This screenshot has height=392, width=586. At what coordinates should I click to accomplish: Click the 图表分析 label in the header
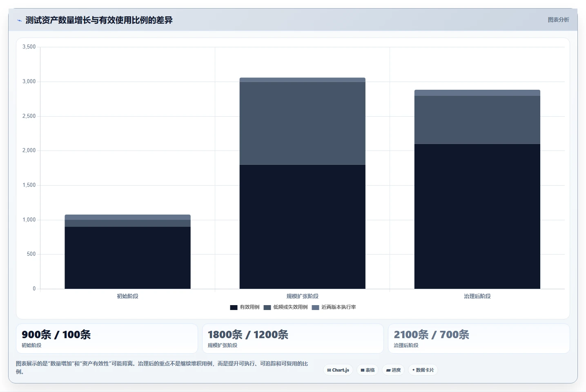click(558, 20)
